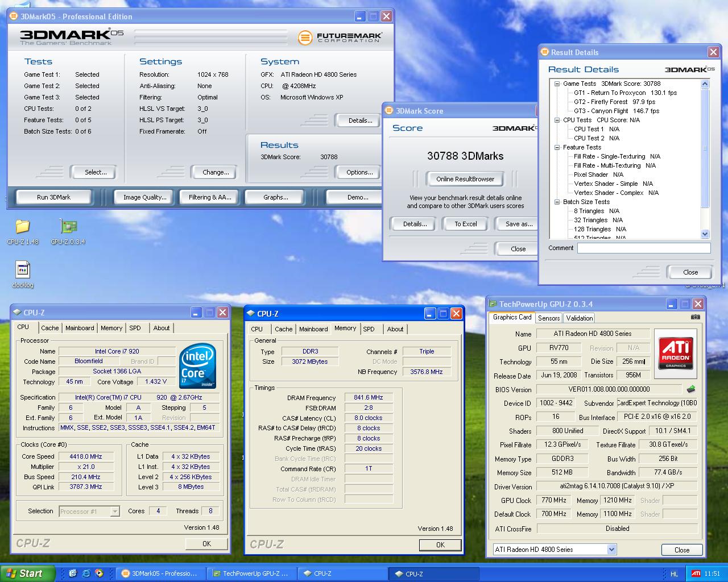Click the Intel Core i7 logo in CPU-Z
The width and height of the screenshot is (728, 582).
point(197,367)
